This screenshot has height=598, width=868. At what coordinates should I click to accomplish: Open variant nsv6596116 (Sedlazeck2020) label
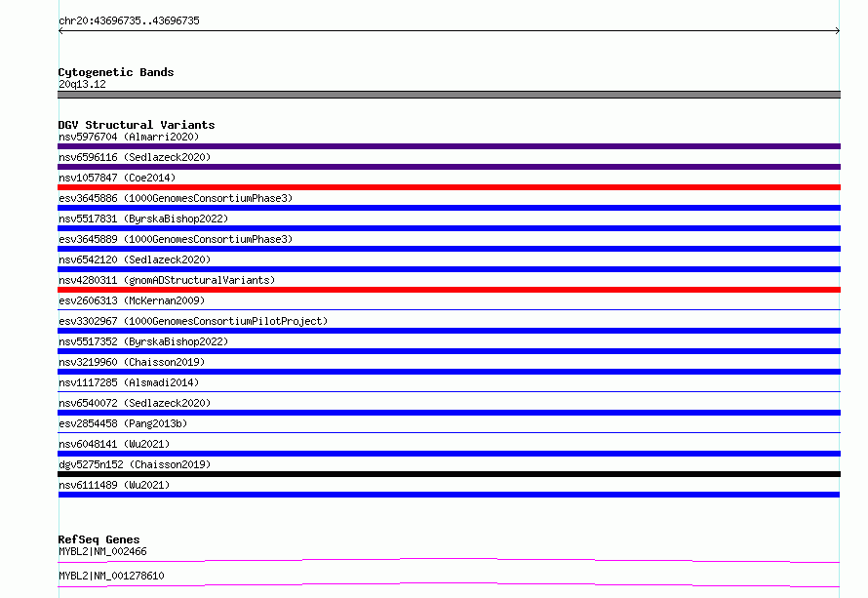tap(135, 157)
